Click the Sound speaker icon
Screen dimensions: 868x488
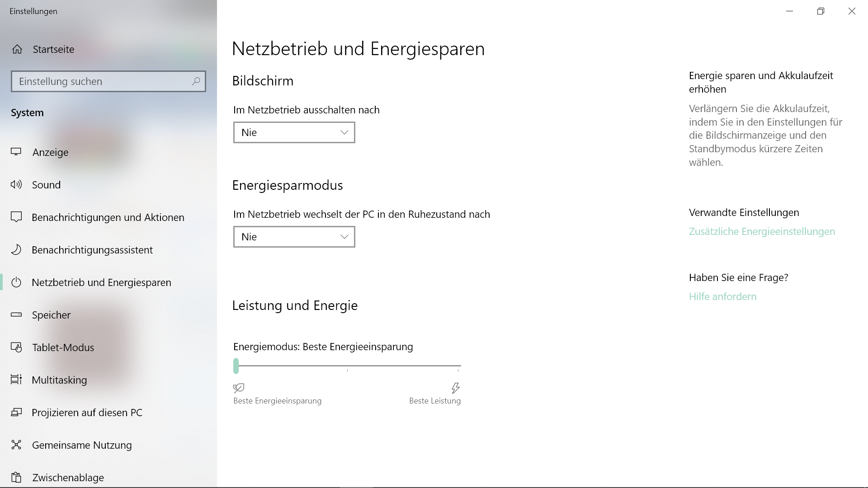[16, 184]
